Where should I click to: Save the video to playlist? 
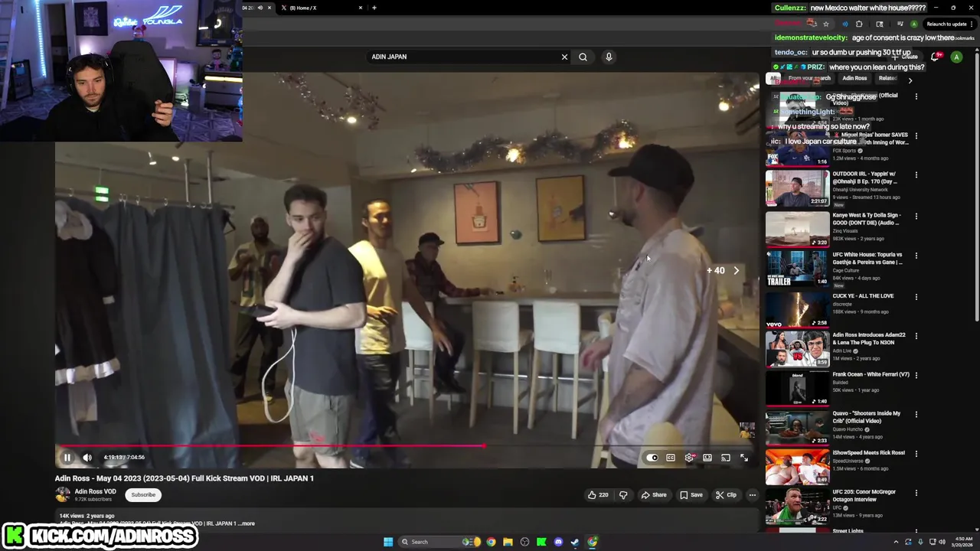pos(691,495)
